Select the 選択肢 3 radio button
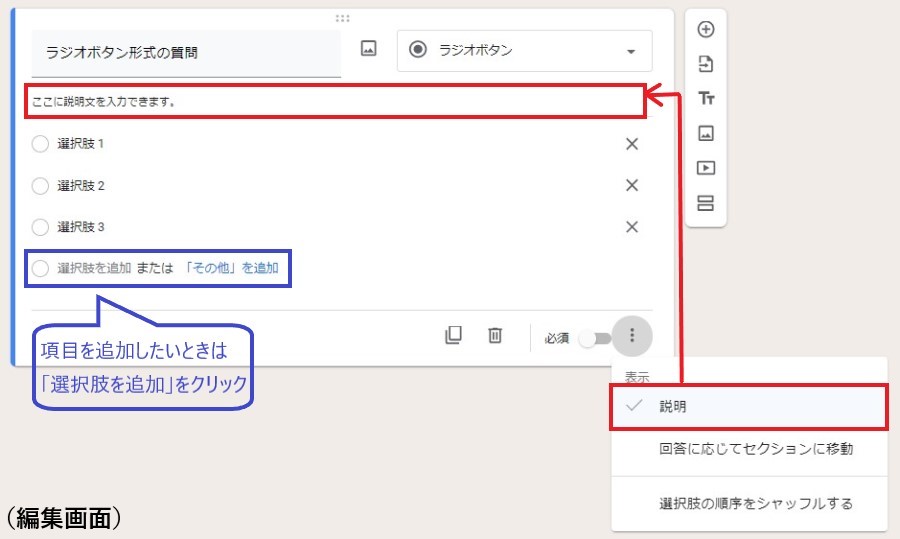The image size is (900, 539). coord(40,227)
